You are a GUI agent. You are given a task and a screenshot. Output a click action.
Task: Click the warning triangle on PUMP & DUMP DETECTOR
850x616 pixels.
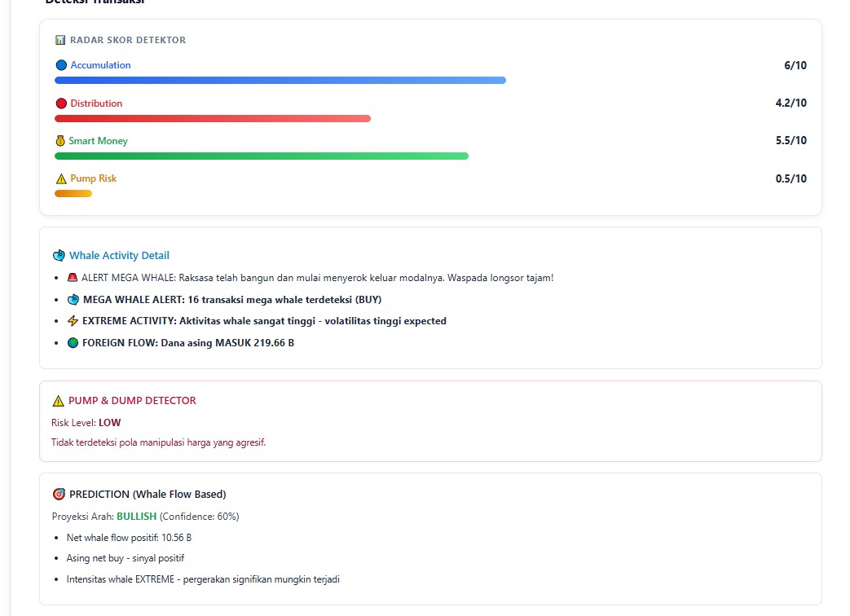coord(58,401)
